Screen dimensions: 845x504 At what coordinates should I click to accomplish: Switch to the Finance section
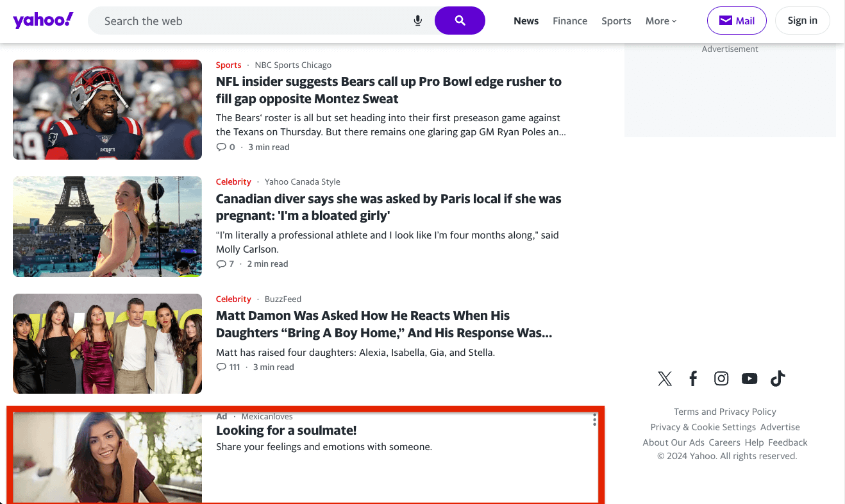tap(570, 21)
